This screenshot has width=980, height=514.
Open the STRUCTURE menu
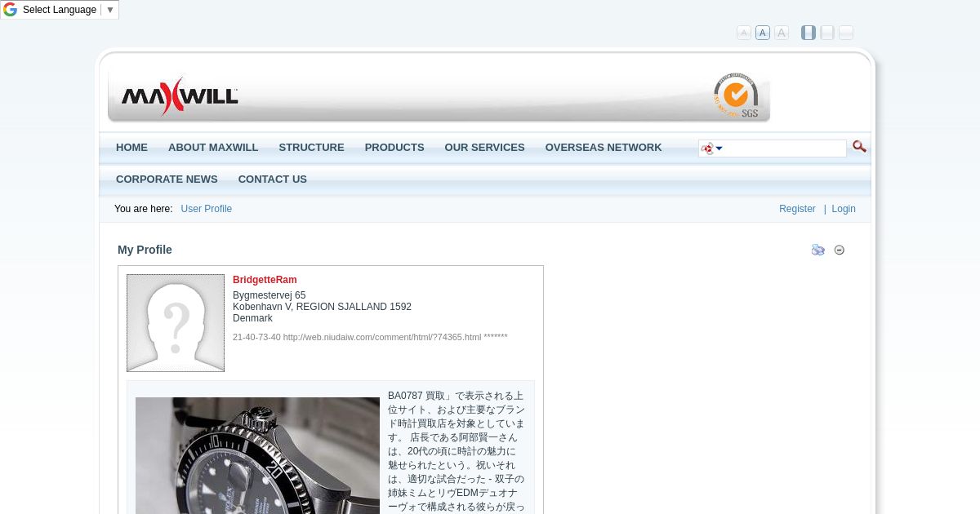311,148
